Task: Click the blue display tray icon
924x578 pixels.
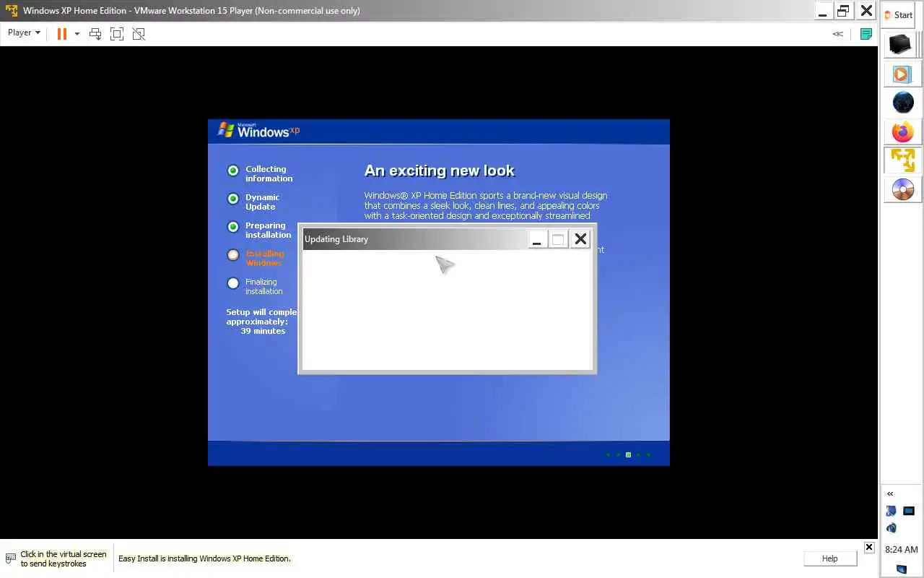Action: (909, 511)
